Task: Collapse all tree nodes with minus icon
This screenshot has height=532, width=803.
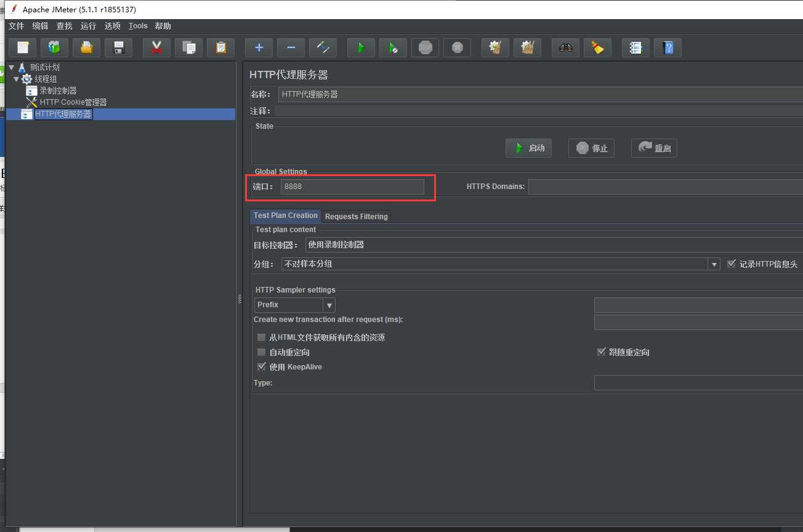Action: tap(291, 47)
